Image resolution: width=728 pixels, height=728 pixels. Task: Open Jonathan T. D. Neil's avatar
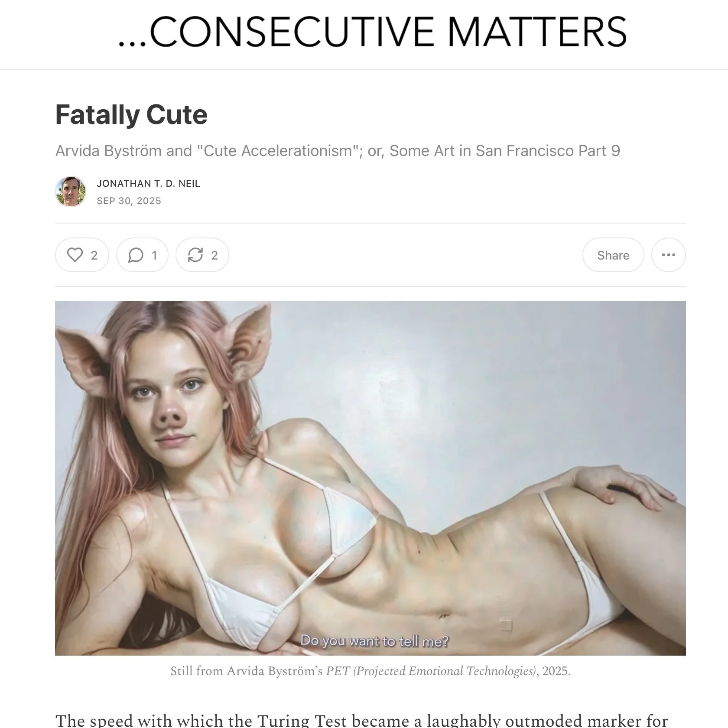[x=71, y=192]
